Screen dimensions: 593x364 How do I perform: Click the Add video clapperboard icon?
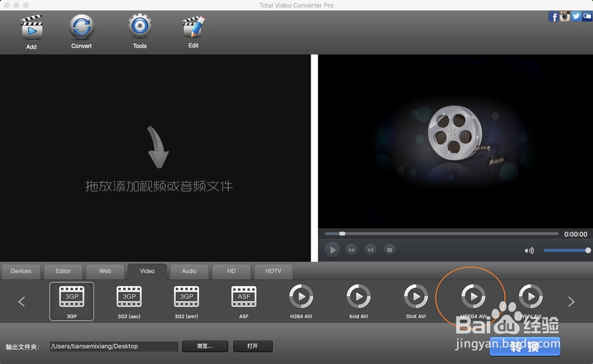tap(31, 27)
